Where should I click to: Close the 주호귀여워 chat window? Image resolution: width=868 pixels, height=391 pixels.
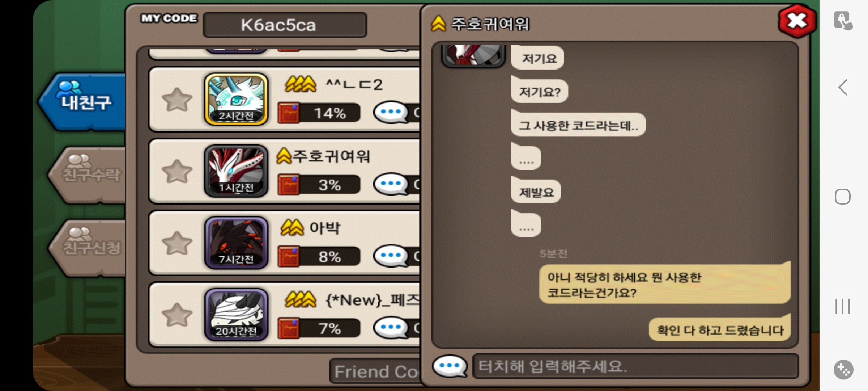pyautogui.click(x=797, y=21)
